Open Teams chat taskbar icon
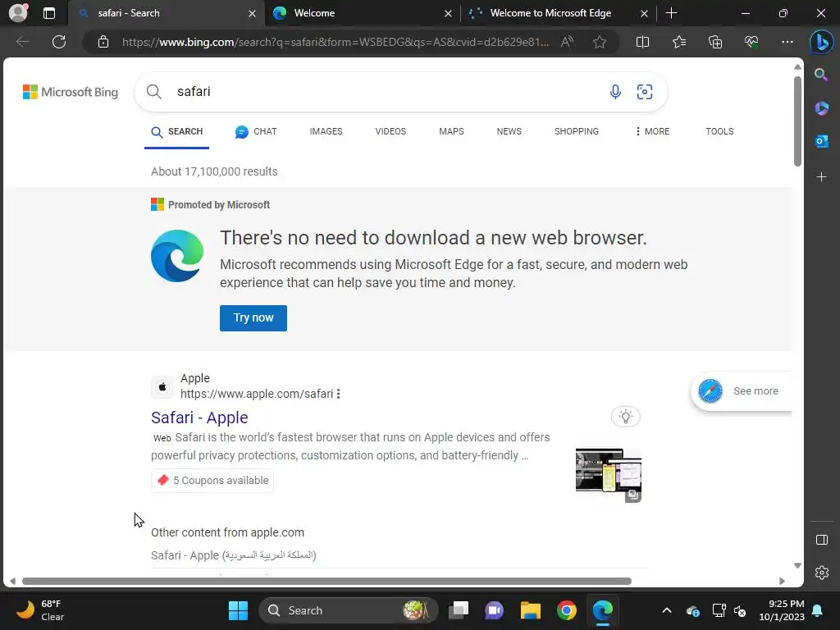The image size is (840, 630). (x=494, y=610)
